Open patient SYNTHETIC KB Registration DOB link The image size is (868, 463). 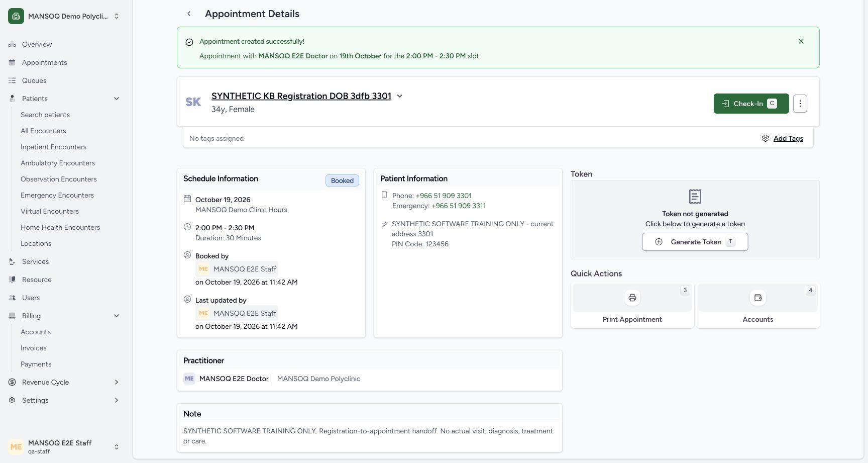tap(301, 96)
